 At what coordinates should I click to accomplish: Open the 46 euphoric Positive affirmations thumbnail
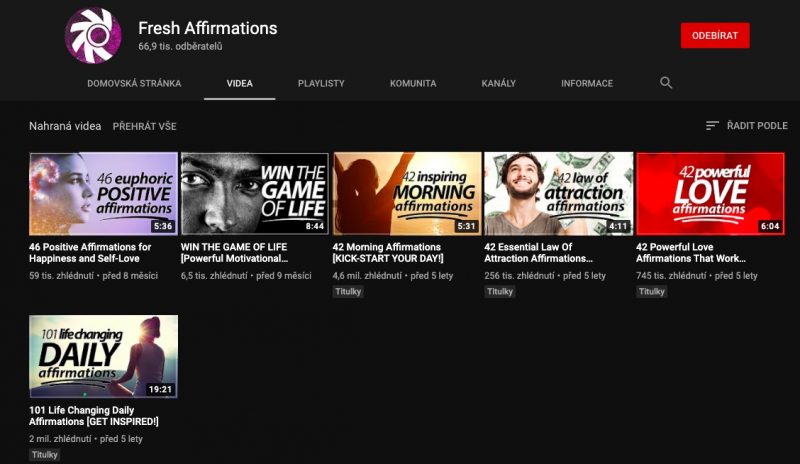104,194
